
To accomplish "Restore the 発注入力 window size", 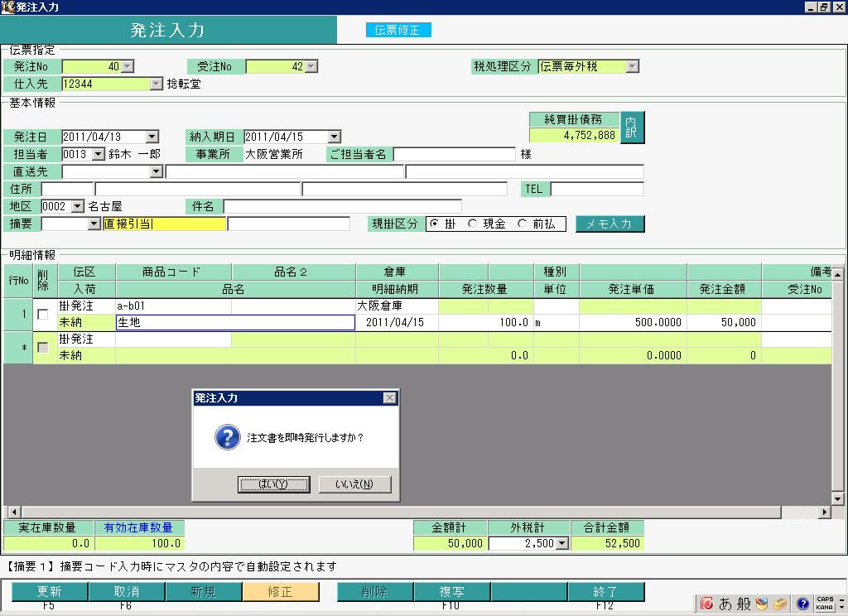I will point(823,7).
